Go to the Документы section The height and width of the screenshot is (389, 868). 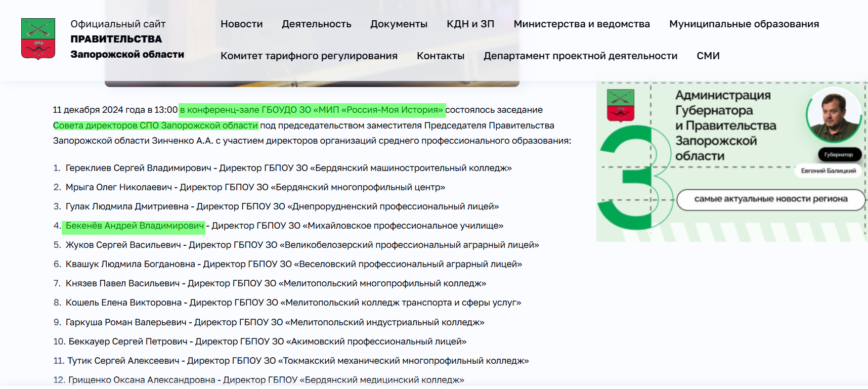[399, 24]
